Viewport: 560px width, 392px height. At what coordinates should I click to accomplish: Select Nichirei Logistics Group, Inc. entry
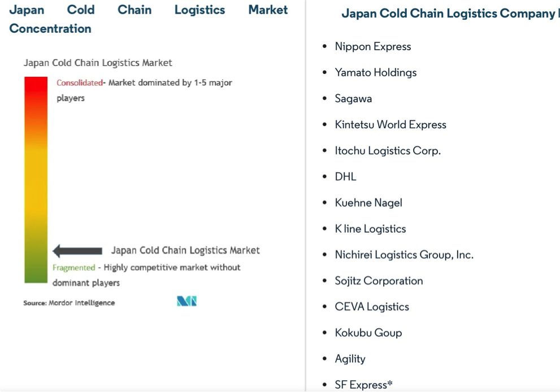pyautogui.click(x=404, y=255)
